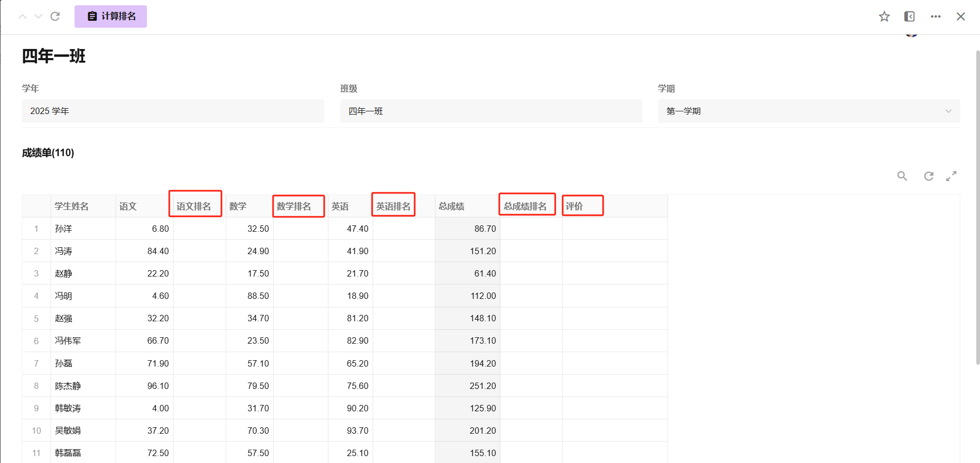Screen dimensions: 980x463
Task: Open the more options ellipsis menu
Action: tap(935, 17)
